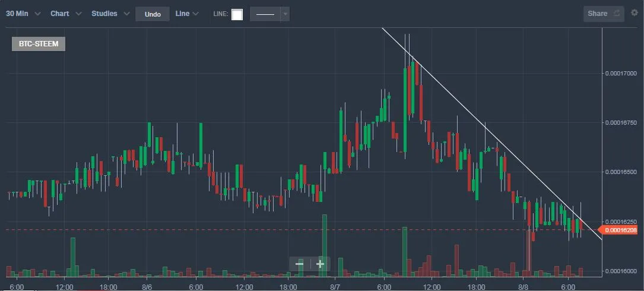Click the 0.00016750 price axis label
Viewport: 644px width, 291px height.
pos(621,122)
